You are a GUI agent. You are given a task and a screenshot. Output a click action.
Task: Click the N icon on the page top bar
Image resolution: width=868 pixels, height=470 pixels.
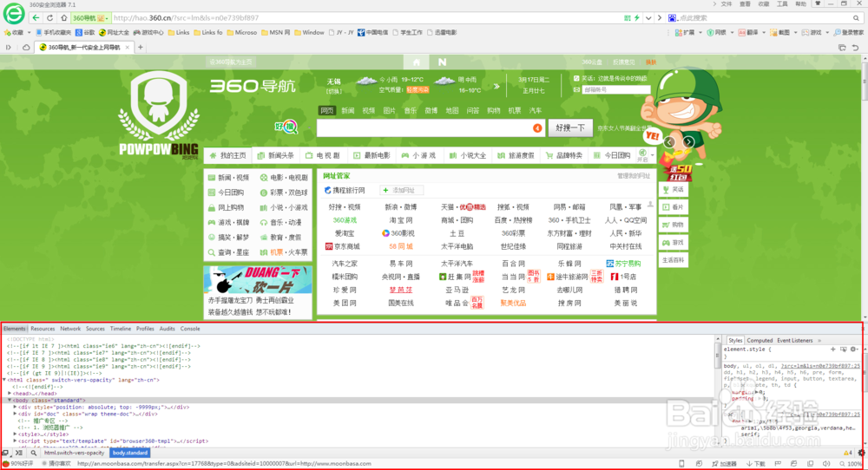tap(443, 62)
